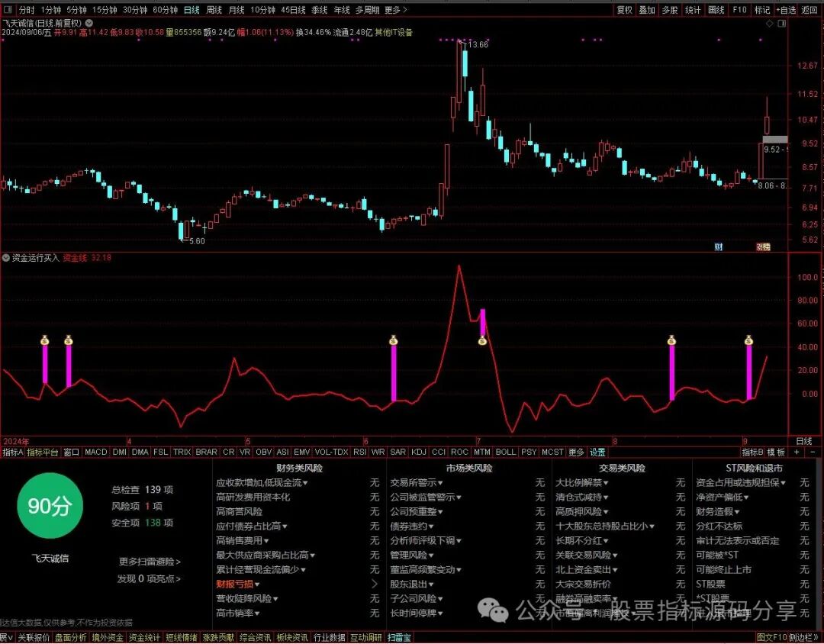Expand 应收款增加,低现金流 risk item

click(262, 482)
